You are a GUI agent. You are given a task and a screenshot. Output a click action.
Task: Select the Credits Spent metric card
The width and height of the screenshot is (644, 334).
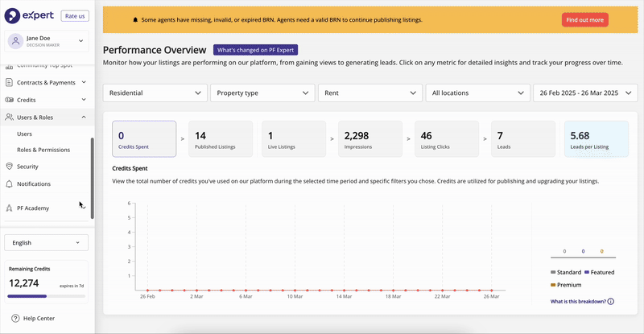click(x=144, y=139)
